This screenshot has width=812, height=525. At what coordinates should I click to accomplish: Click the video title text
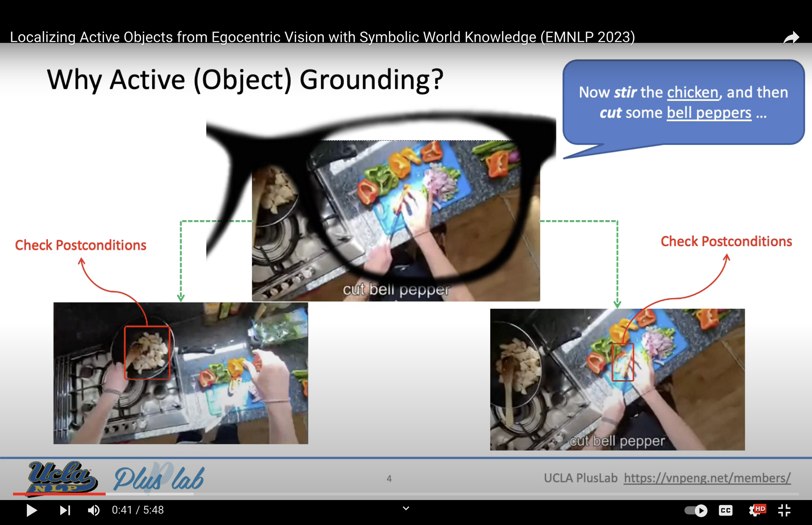pyautogui.click(x=322, y=37)
